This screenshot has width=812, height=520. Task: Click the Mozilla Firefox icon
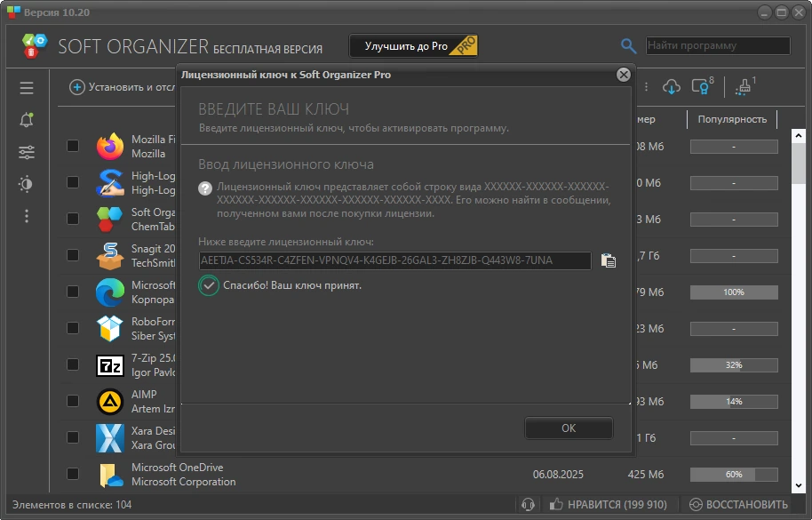pos(110,147)
